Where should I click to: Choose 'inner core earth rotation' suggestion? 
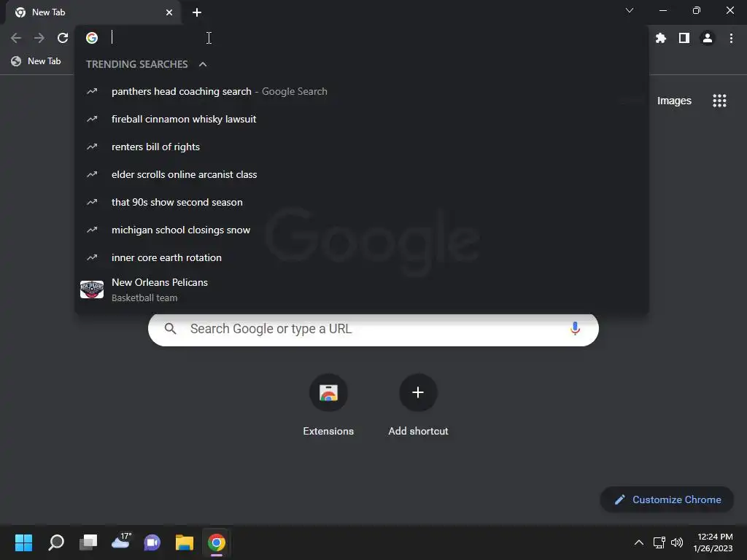tap(362, 257)
